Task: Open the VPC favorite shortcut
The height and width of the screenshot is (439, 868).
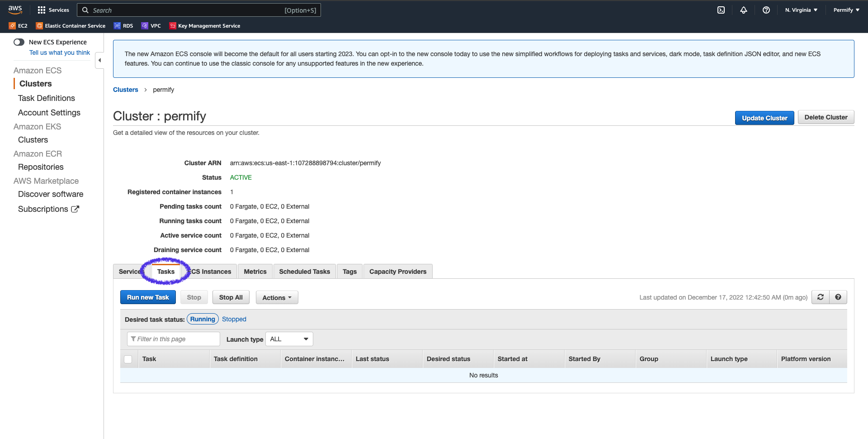Action: [x=151, y=26]
